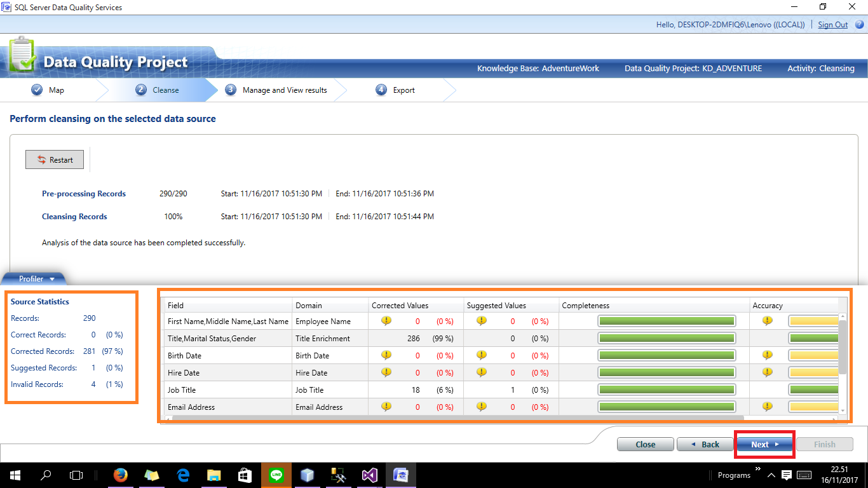Image resolution: width=868 pixels, height=488 pixels.
Task: Click the Finish button
Action: click(824, 444)
